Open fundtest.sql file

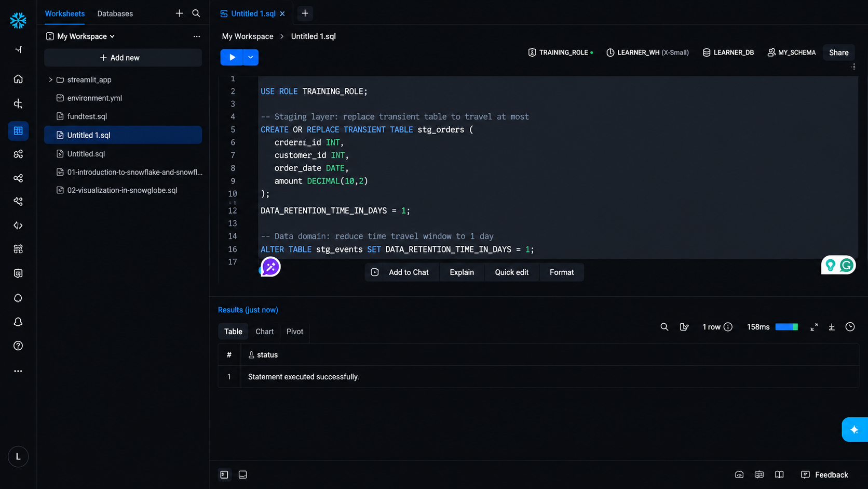87,116
